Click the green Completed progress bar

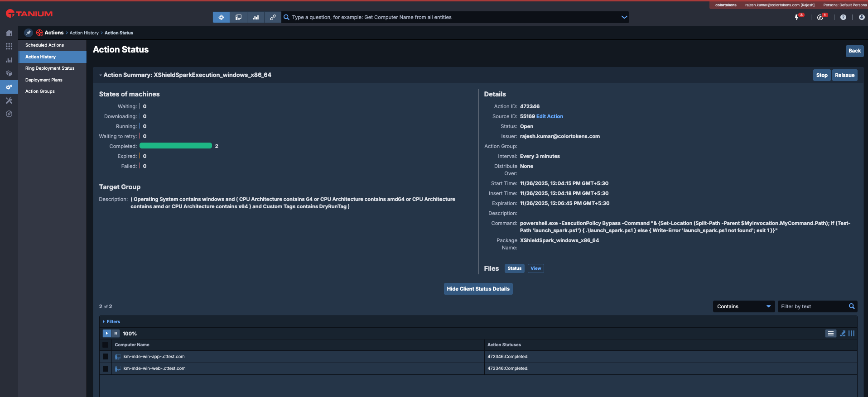point(176,146)
